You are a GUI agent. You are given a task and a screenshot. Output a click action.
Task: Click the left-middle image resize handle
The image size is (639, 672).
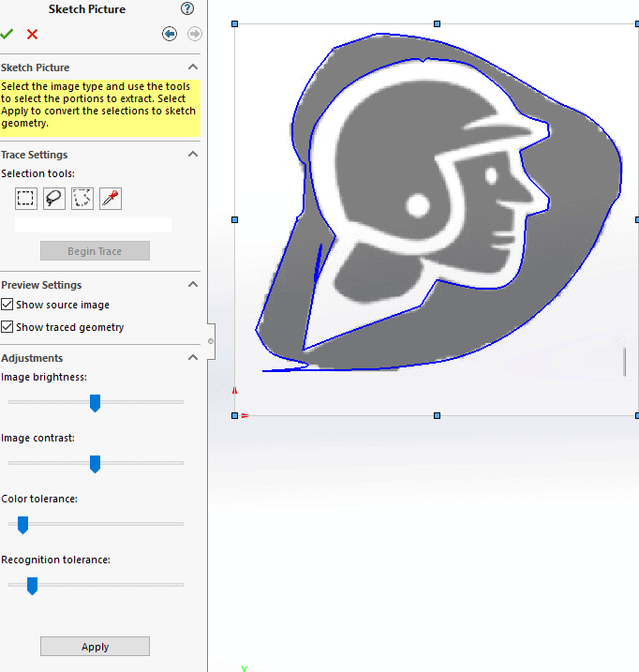tap(234, 220)
